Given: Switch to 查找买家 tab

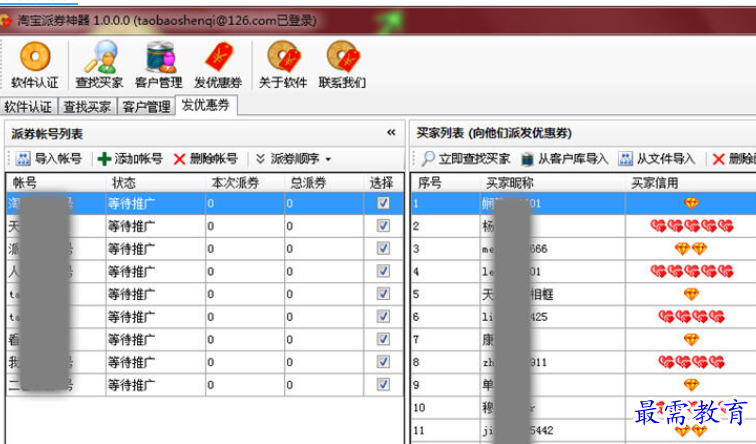Looking at the screenshot, I should coord(88,106).
